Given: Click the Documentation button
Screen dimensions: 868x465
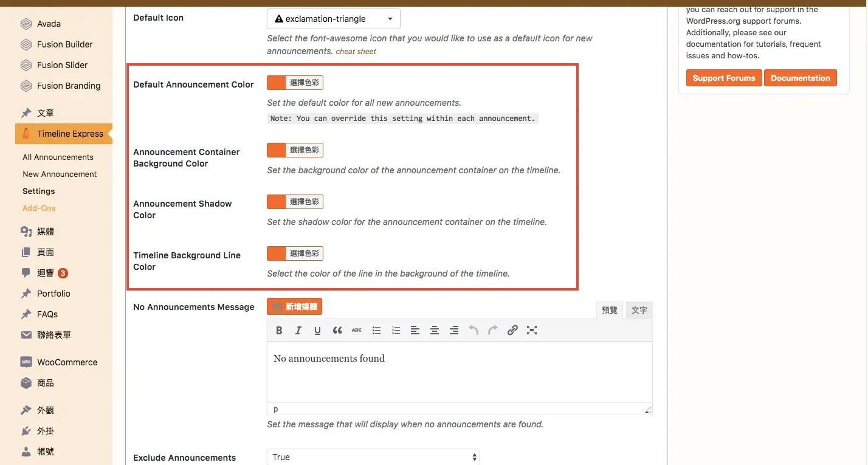Looking at the screenshot, I should 801,78.
